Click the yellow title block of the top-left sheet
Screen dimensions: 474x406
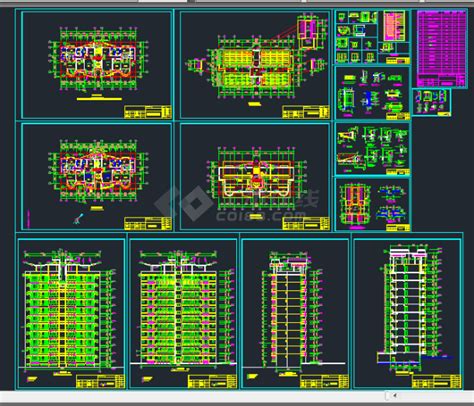[148, 112]
